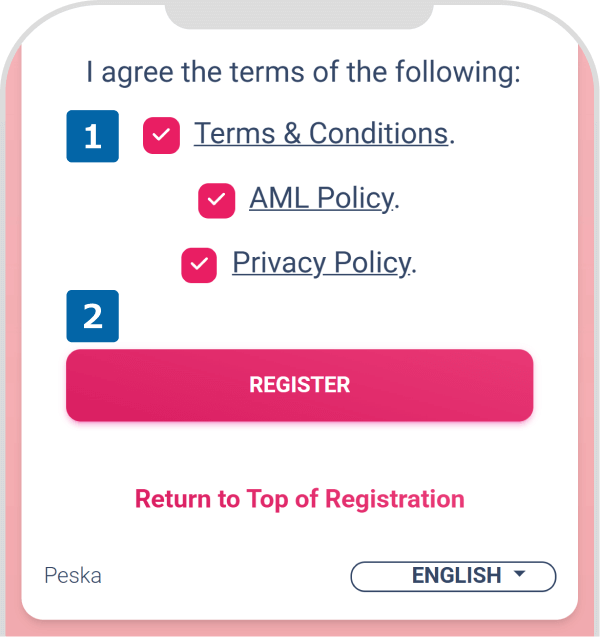Click white tick icon beside AML Policy
Screen dimensions: 600x637
216,200
